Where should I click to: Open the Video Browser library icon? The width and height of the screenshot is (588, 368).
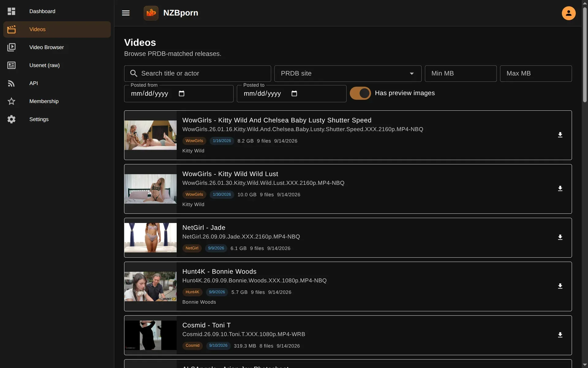point(11,47)
